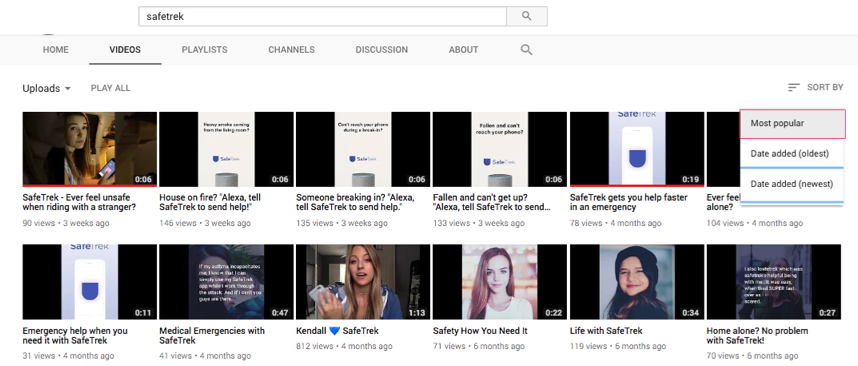858x366 pixels.
Task: Click the search magnifier button beside safetrek
Action: 526,16
